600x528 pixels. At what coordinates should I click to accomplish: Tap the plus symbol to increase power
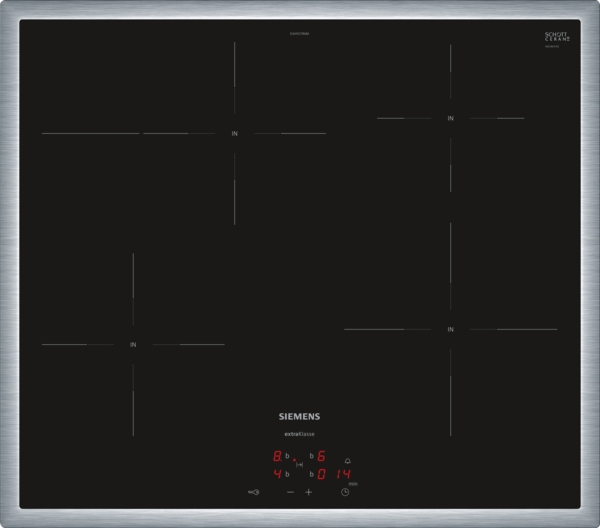pos(309,492)
